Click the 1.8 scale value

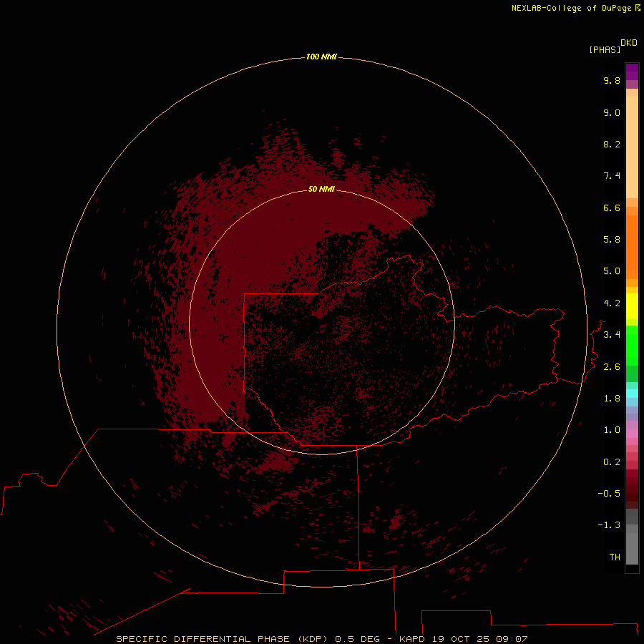pyautogui.click(x=612, y=399)
